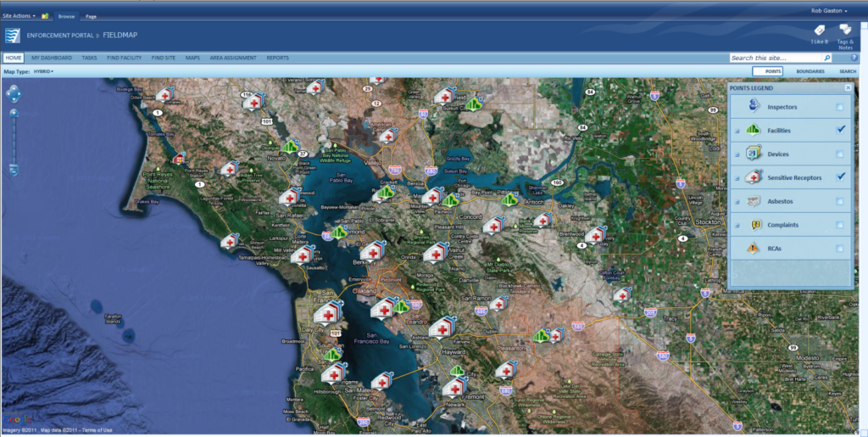868x437 pixels.
Task: Click the SEARCH button beside BOUNDARIES
Action: [848, 71]
